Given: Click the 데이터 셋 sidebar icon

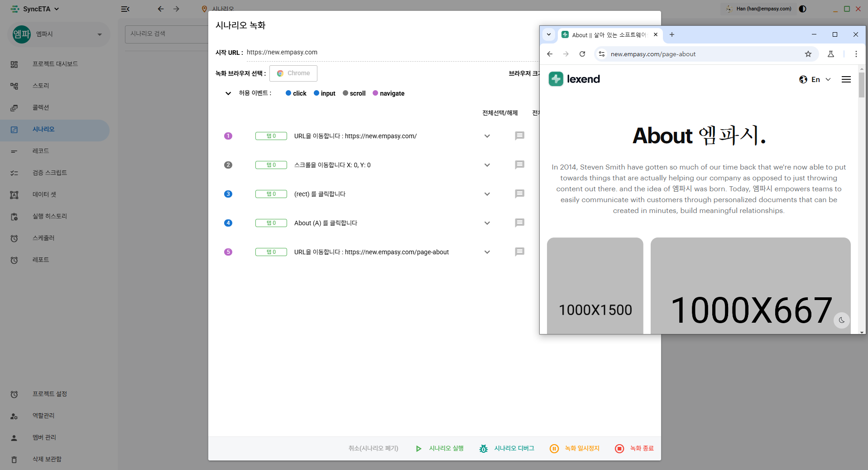Looking at the screenshot, I should point(14,195).
